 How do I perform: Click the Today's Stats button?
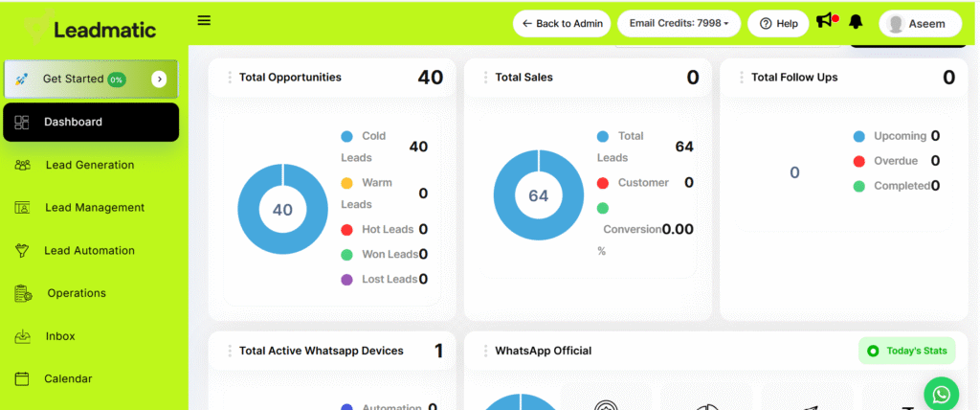coord(906,351)
